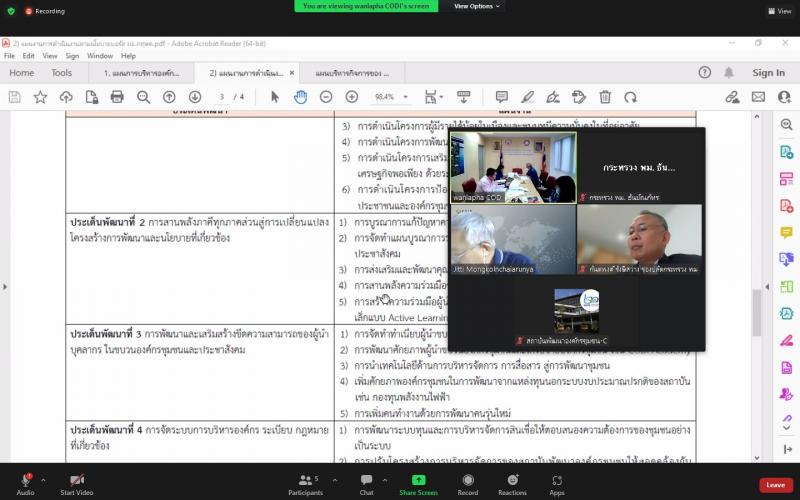Expand chat options caret
The height and width of the screenshot is (500, 800).
click(x=384, y=480)
